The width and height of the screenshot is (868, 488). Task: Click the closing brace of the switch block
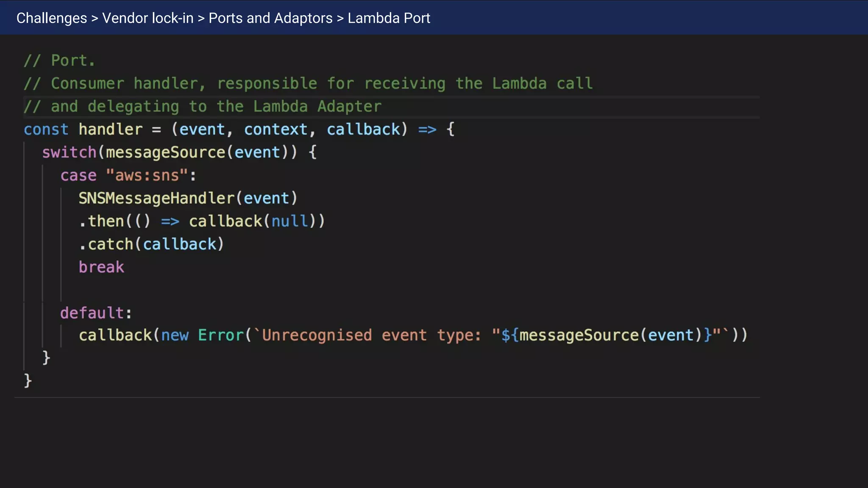[x=46, y=358]
